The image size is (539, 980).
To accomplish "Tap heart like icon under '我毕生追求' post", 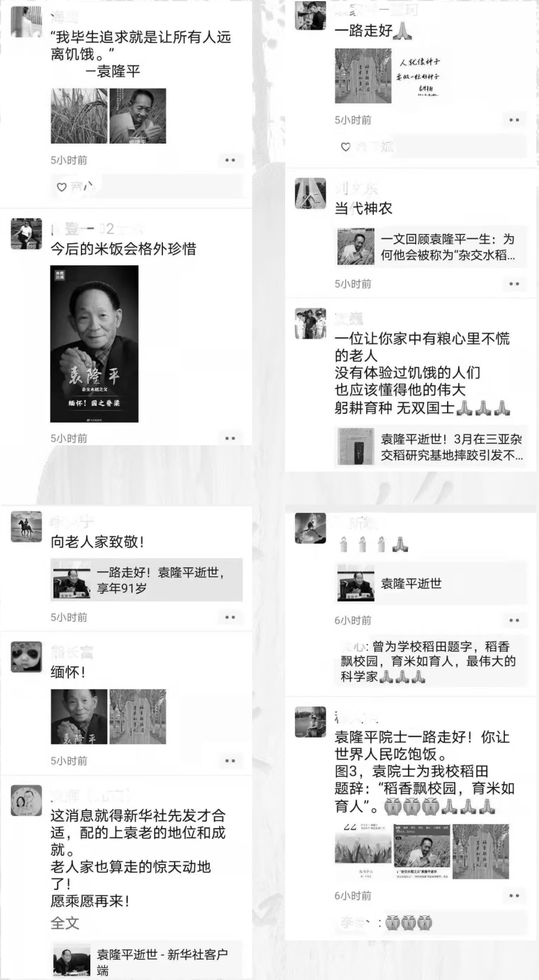I will coord(62,187).
